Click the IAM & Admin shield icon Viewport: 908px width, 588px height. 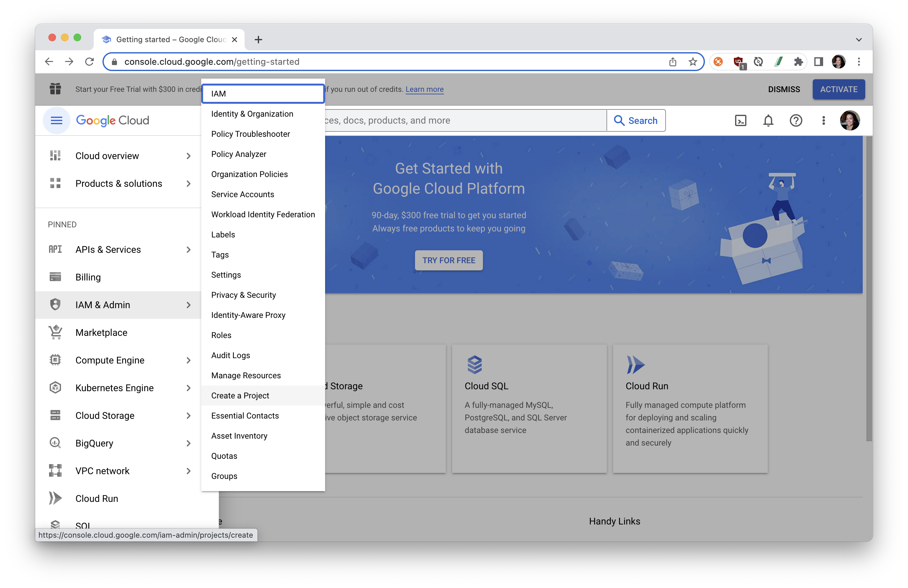[x=55, y=304]
